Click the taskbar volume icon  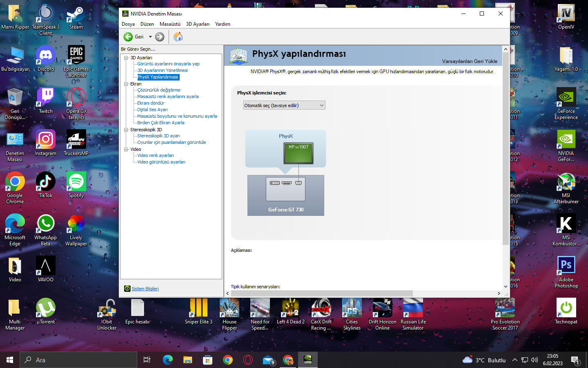pos(535,360)
